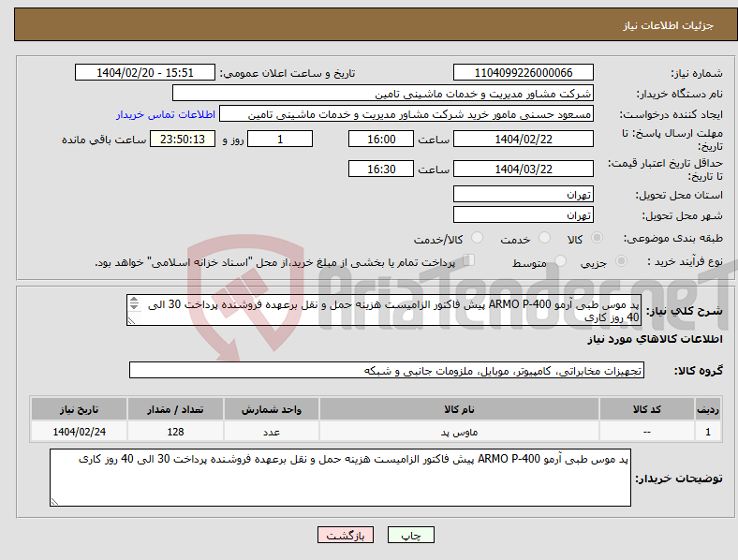Image resolution: width=738 pixels, height=560 pixels.
Task: Select the خدمت radio button
Action: click(x=544, y=238)
